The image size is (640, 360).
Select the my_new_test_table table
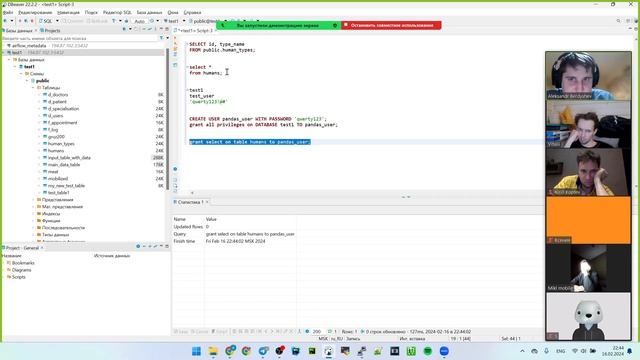(66, 186)
